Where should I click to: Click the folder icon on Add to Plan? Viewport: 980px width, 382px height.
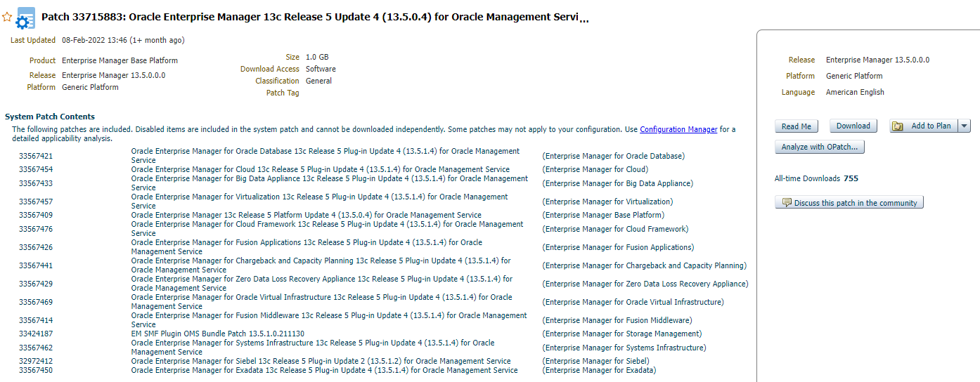[898, 126]
